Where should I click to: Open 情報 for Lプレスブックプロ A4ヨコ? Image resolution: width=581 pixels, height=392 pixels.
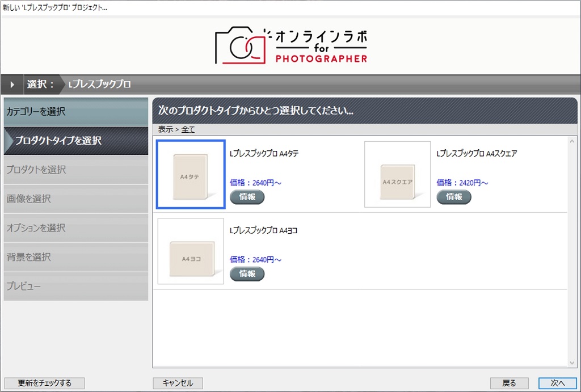pyautogui.click(x=247, y=274)
